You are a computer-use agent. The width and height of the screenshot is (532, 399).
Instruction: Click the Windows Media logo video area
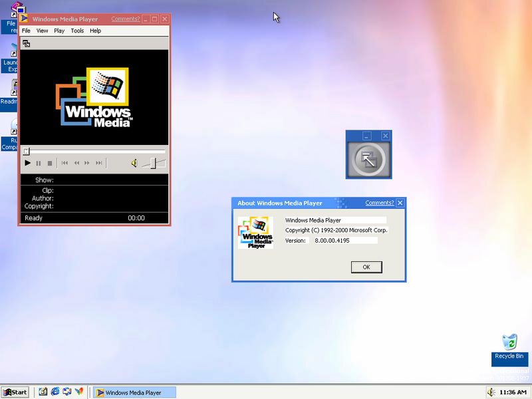point(94,97)
